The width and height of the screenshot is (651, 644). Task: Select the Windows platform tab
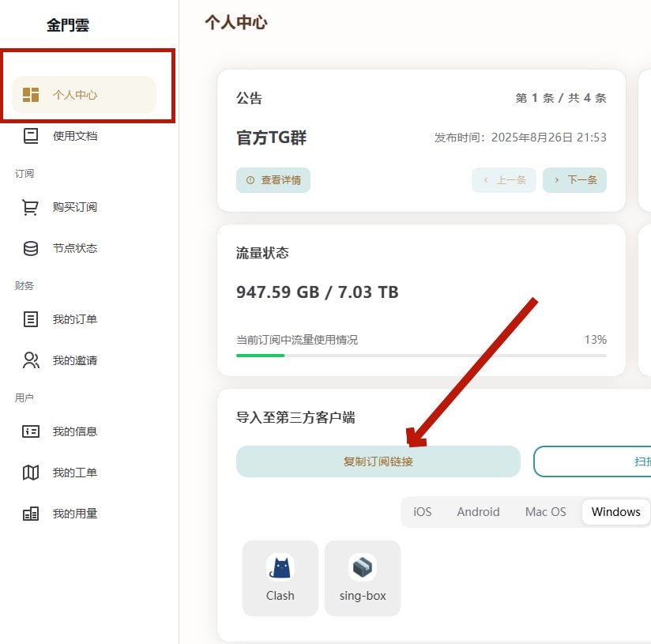point(615,512)
